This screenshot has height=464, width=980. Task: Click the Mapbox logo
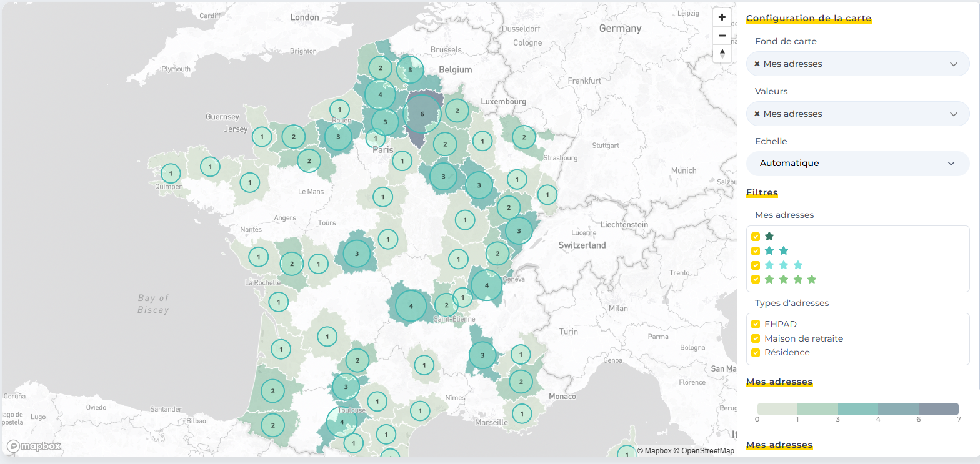[34, 446]
